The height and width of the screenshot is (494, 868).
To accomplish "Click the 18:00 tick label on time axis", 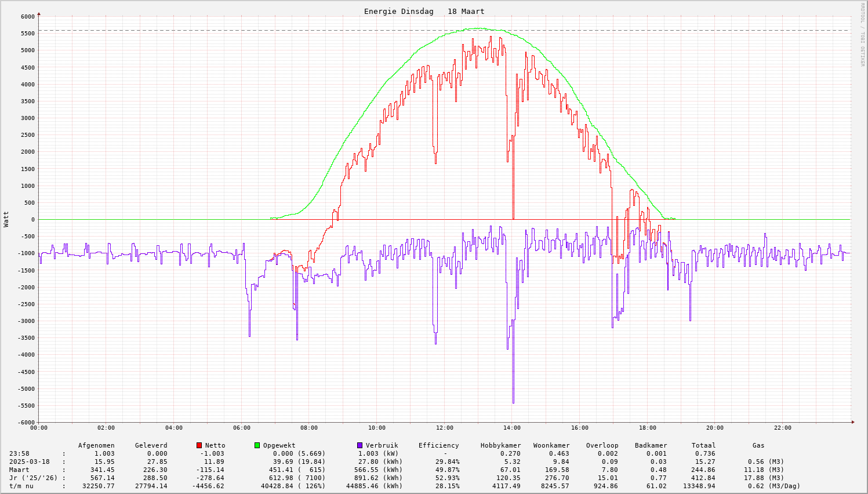I will click(x=647, y=428).
